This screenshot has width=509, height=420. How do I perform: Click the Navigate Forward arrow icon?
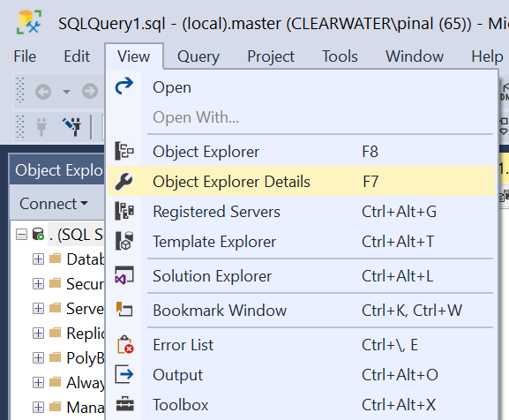pyautogui.click(x=90, y=91)
